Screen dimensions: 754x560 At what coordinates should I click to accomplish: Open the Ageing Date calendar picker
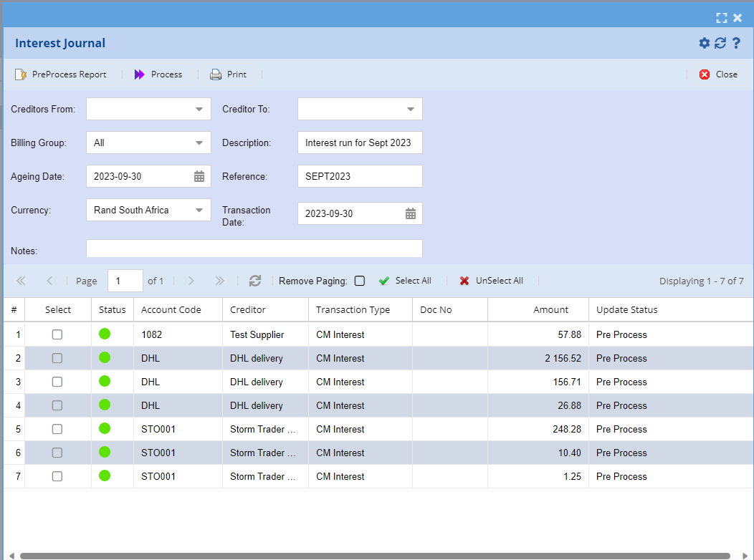coord(199,176)
